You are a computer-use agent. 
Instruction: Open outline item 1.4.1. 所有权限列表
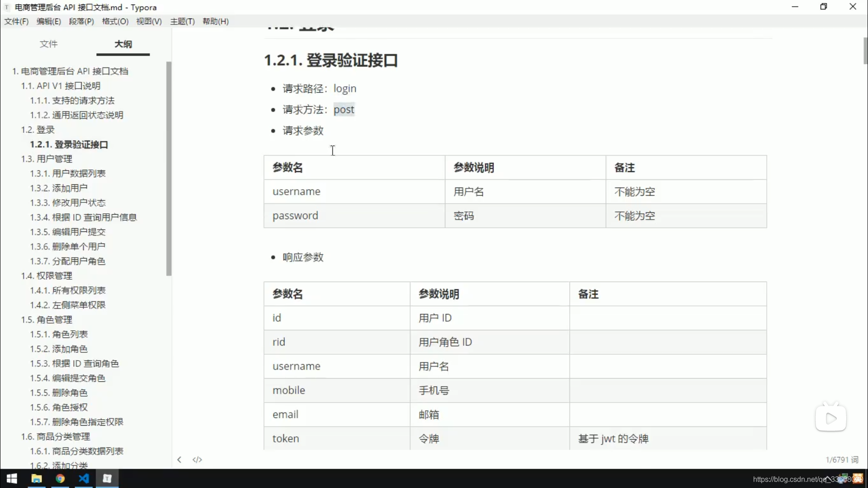point(68,290)
